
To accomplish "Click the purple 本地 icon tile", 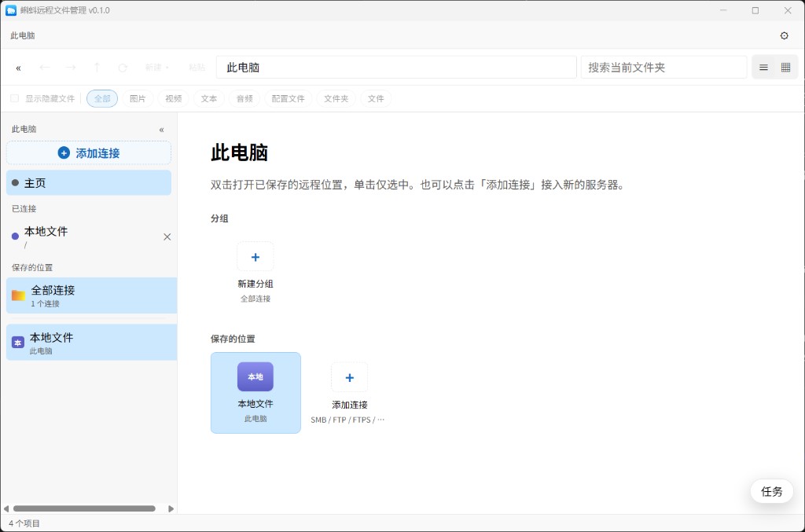I will coord(255,376).
